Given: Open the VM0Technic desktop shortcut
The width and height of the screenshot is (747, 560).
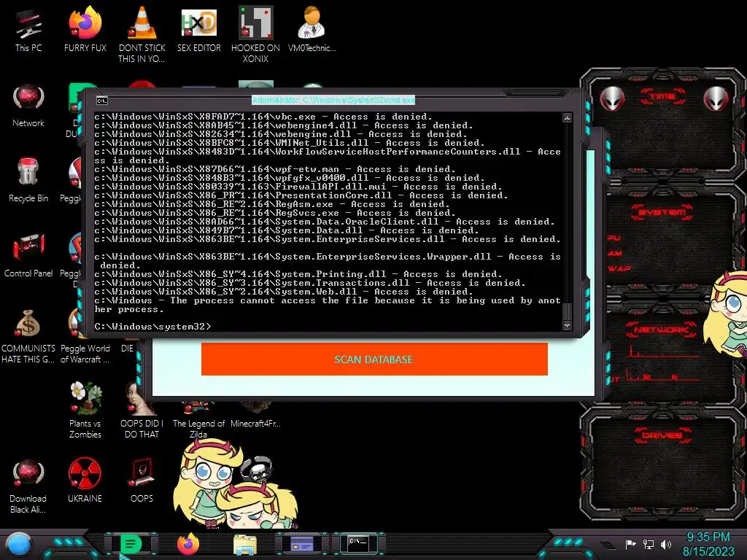Looking at the screenshot, I should (312, 29).
